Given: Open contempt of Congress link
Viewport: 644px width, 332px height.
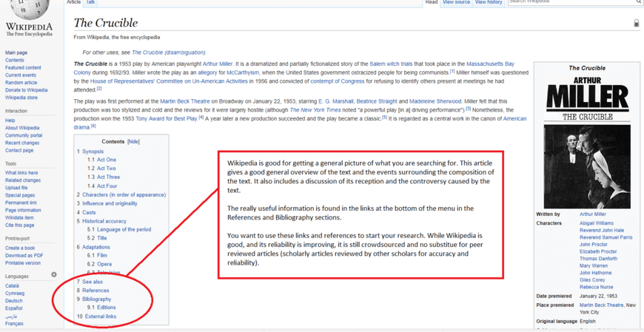Looking at the screenshot, I should tap(338, 81).
